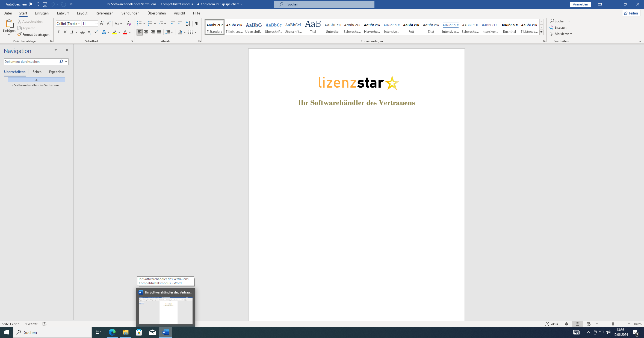Toggle paragraph marks display

point(196,23)
